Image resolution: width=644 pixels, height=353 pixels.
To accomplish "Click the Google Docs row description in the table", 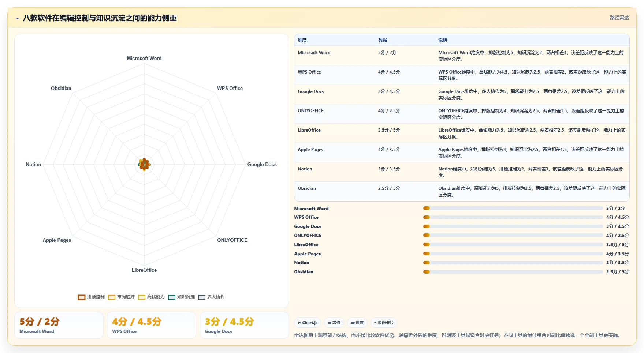I will coord(532,95).
